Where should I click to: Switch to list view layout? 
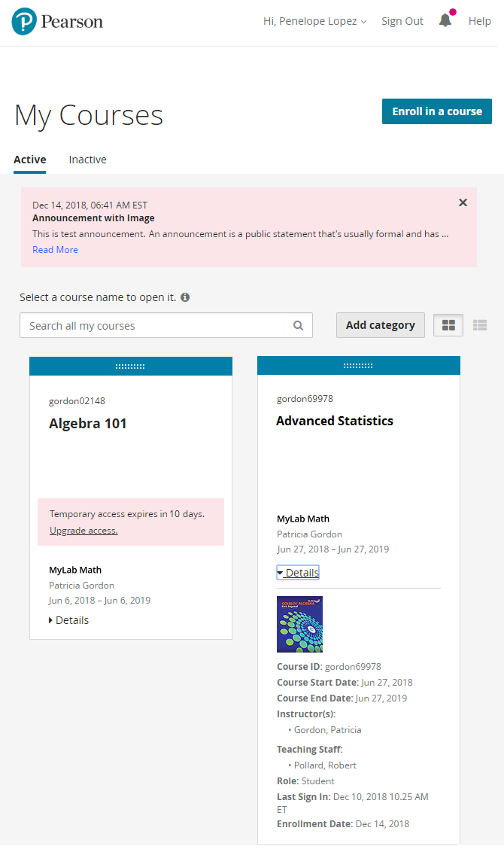[x=480, y=325]
